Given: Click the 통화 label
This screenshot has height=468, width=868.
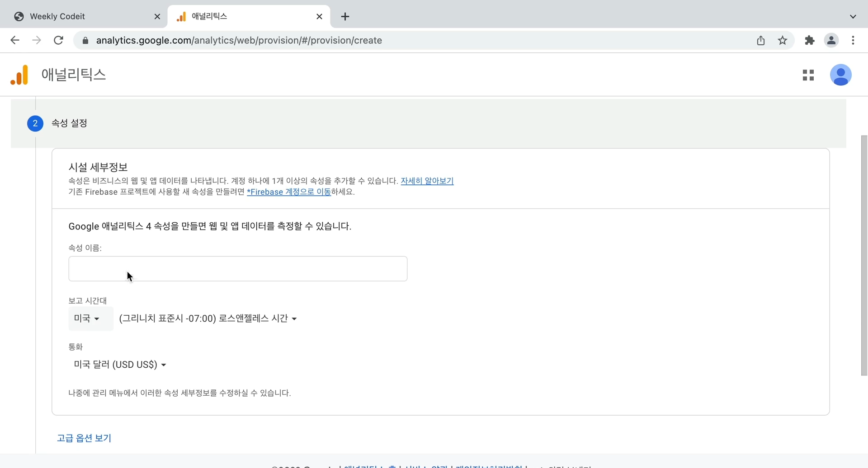Looking at the screenshot, I should [75, 347].
